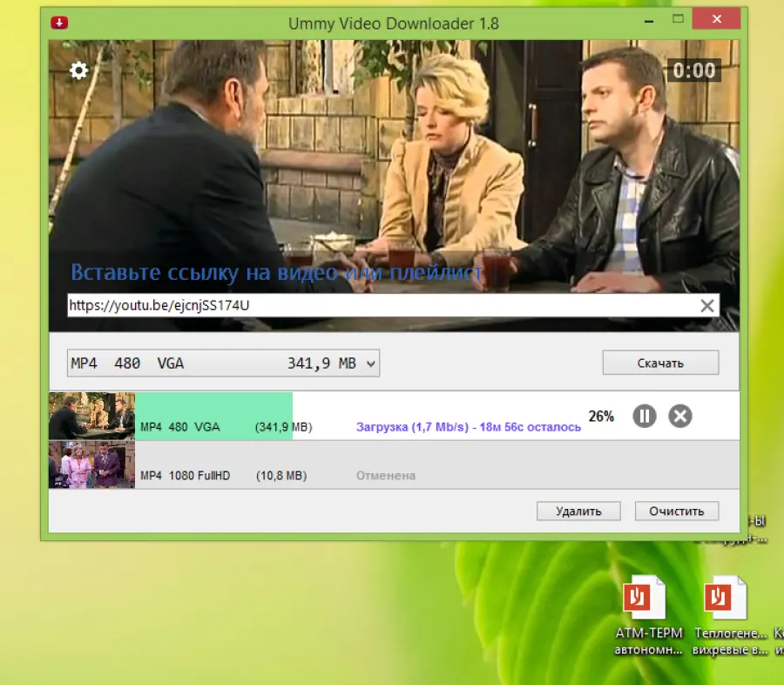Viewport: 784px width, 685px height.
Task: Click the Загрузка 1,7 Mb/s status text
Action: pyautogui.click(x=468, y=427)
